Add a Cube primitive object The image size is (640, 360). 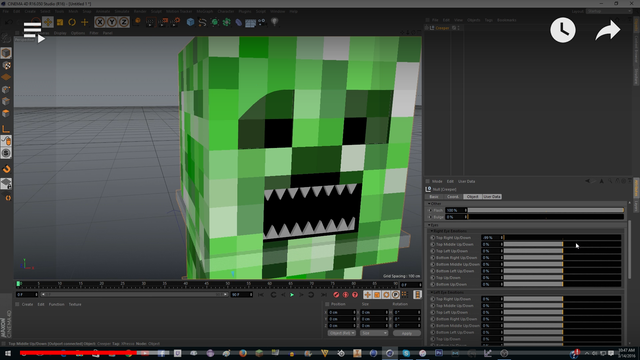pyautogui.click(x=190, y=22)
